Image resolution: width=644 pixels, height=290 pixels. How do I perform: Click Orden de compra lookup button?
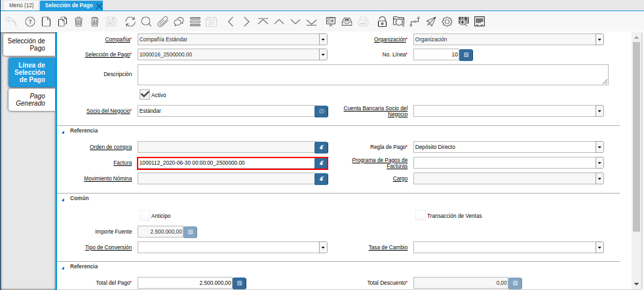tap(321, 147)
